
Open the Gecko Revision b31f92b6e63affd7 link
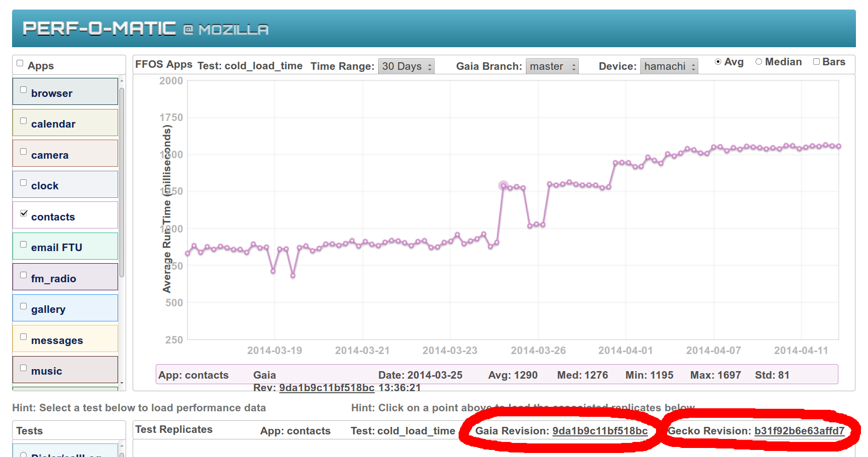[799, 431]
